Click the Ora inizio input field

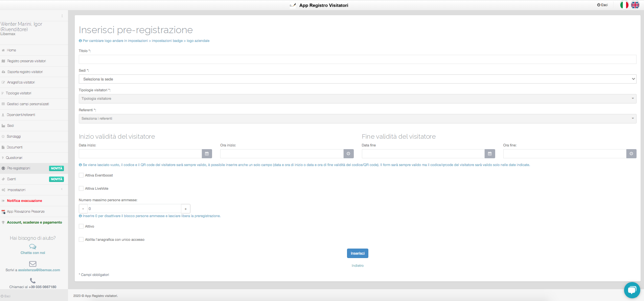[282, 154]
